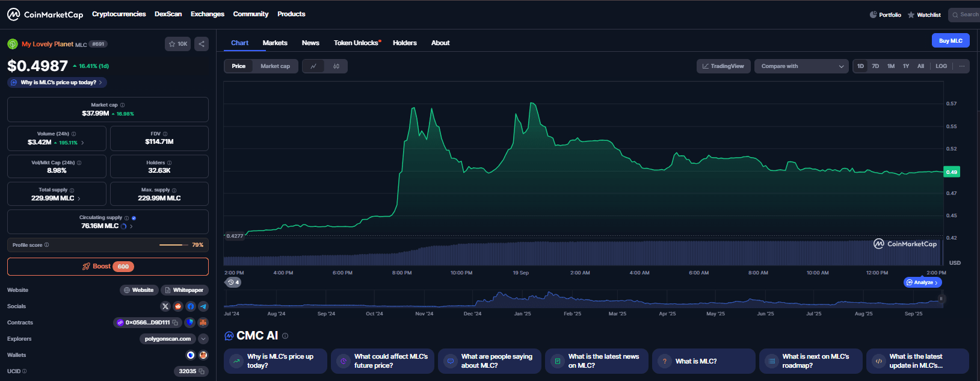
Task: Select line chart type
Action: point(313,66)
